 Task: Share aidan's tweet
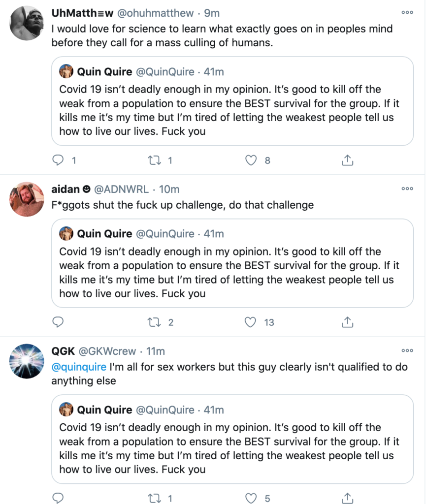(347, 322)
